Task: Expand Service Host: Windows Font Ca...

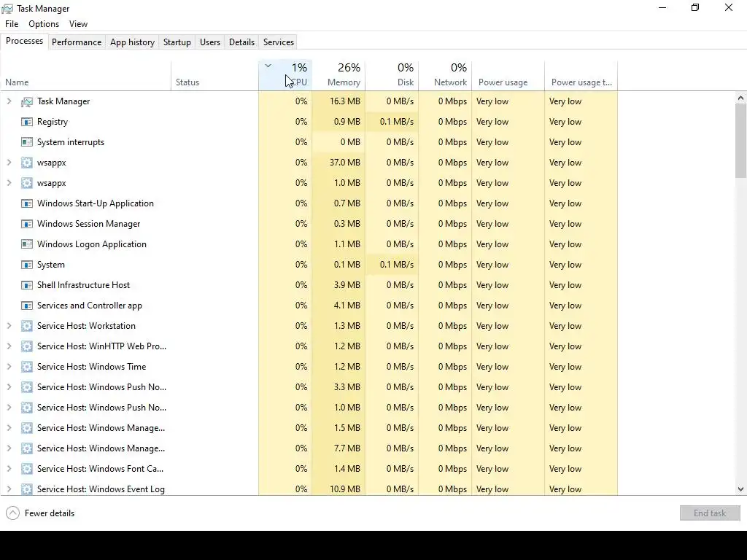Action: click(x=9, y=469)
